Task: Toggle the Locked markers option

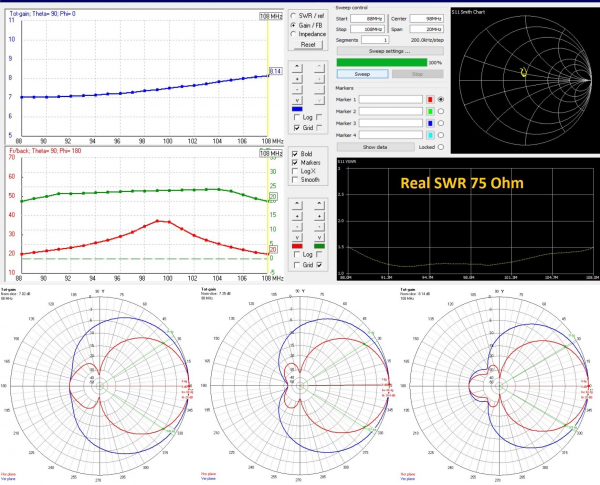Action: [441, 147]
